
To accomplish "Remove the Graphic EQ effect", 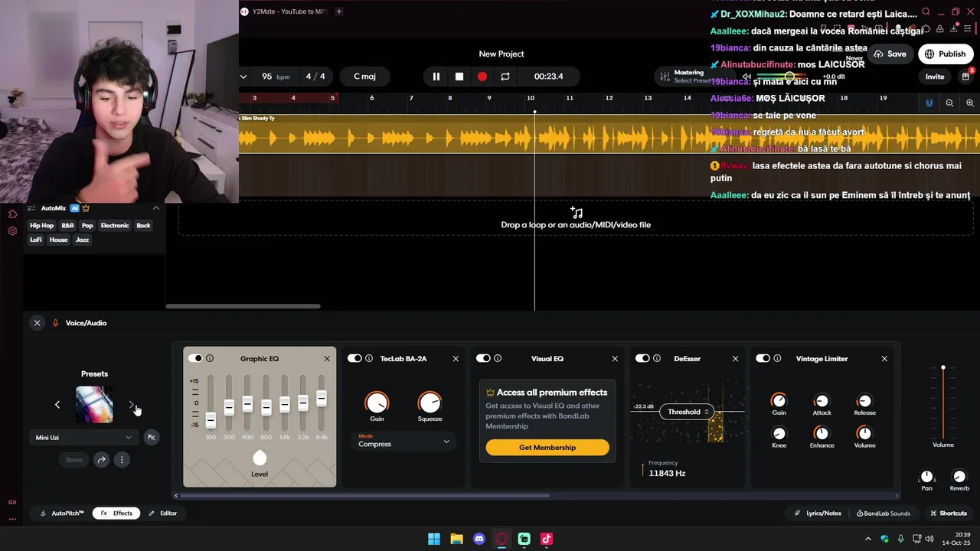I will point(327,359).
